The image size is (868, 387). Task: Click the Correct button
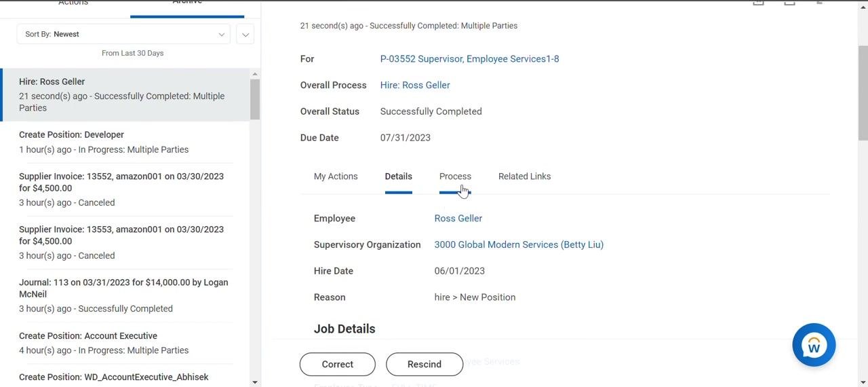(338, 365)
